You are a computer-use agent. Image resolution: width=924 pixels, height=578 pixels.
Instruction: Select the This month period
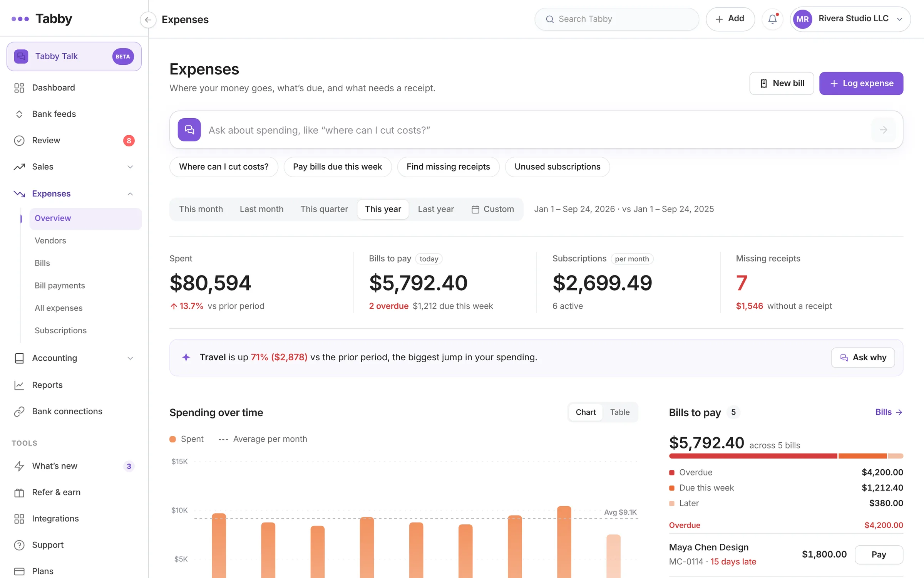(x=201, y=209)
